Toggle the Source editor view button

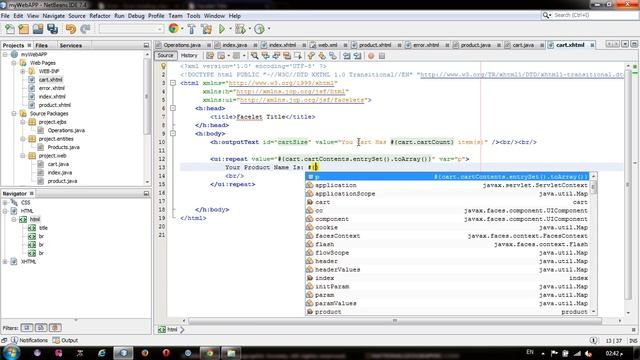(x=165, y=56)
